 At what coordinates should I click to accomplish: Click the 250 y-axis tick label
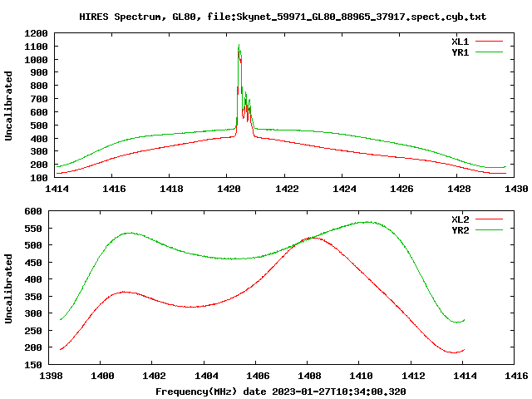[x=33, y=331]
